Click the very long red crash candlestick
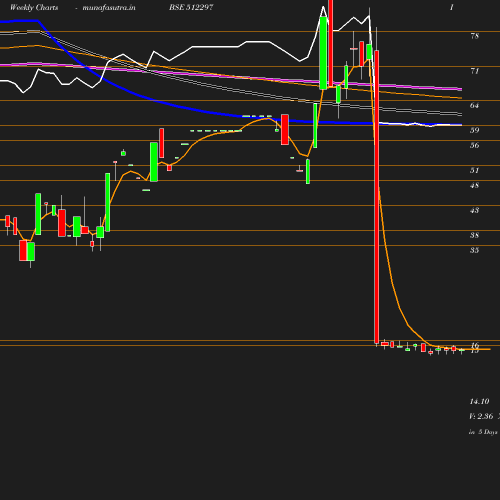 pyautogui.click(x=377, y=197)
